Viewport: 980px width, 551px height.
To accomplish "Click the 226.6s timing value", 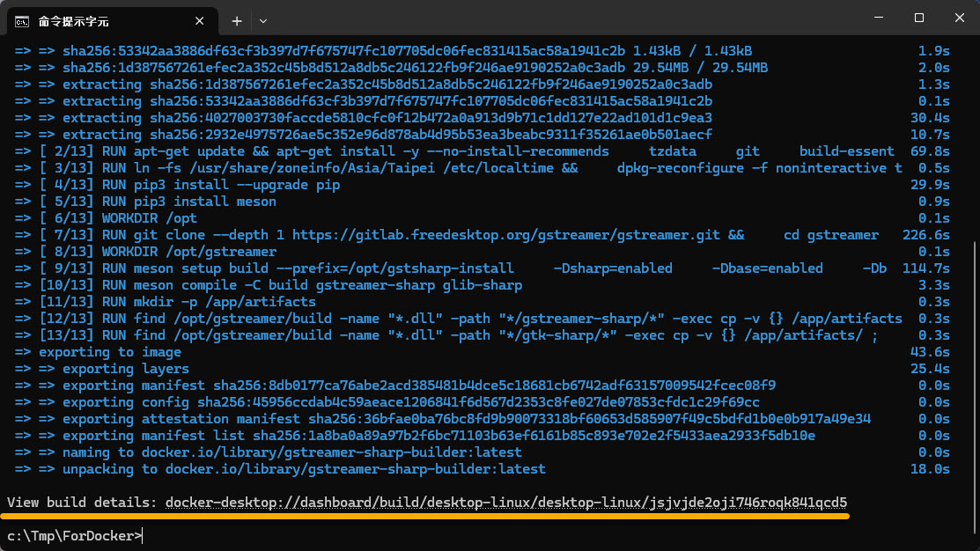I will 932,235.
